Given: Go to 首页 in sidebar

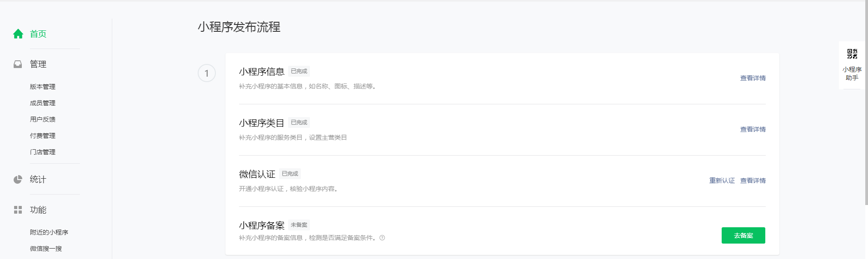Looking at the screenshot, I should click(38, 34).
